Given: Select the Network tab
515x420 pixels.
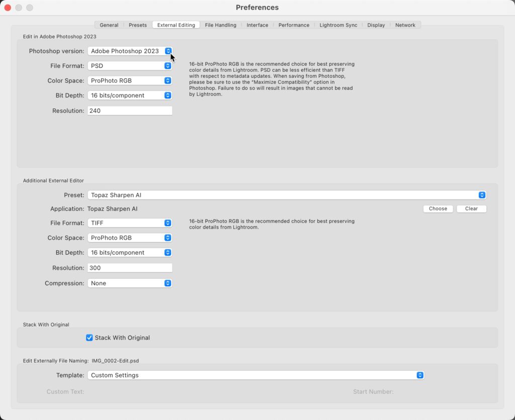Looking at the screenshot, I should 405,25.
